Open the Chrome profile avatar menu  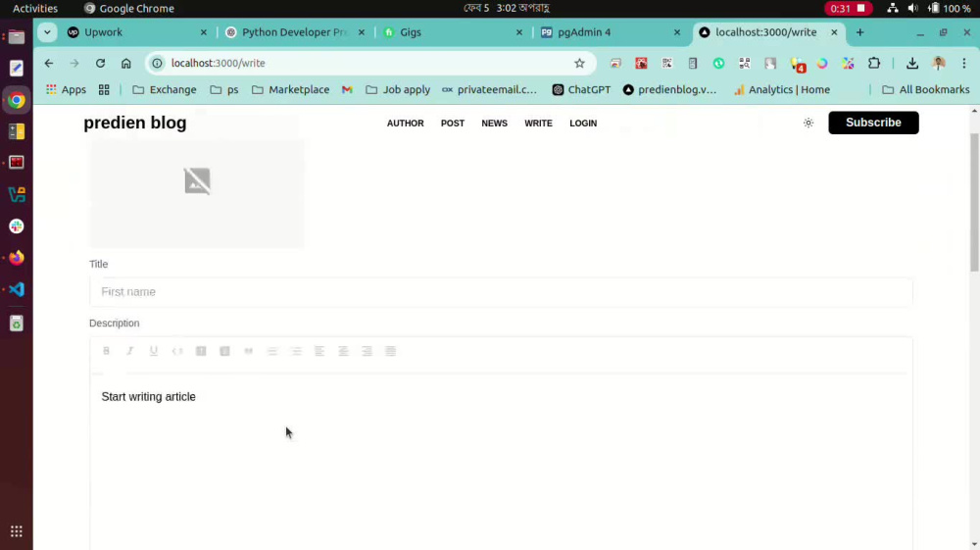939,63
